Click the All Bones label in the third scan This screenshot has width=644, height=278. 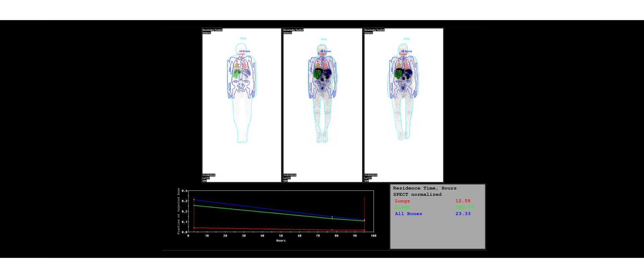click(x=407, y=51)
